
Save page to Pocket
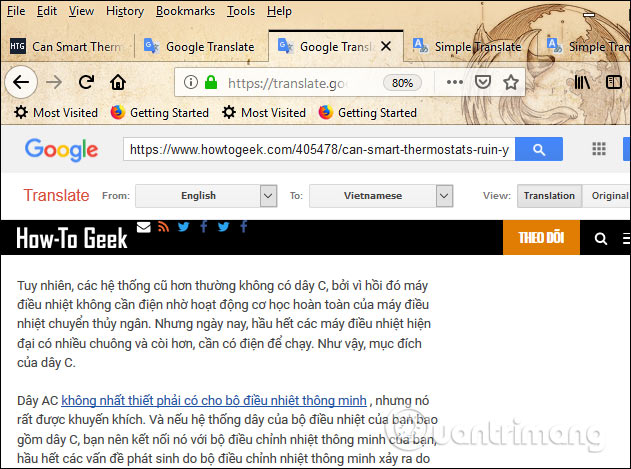coord(483,82)
